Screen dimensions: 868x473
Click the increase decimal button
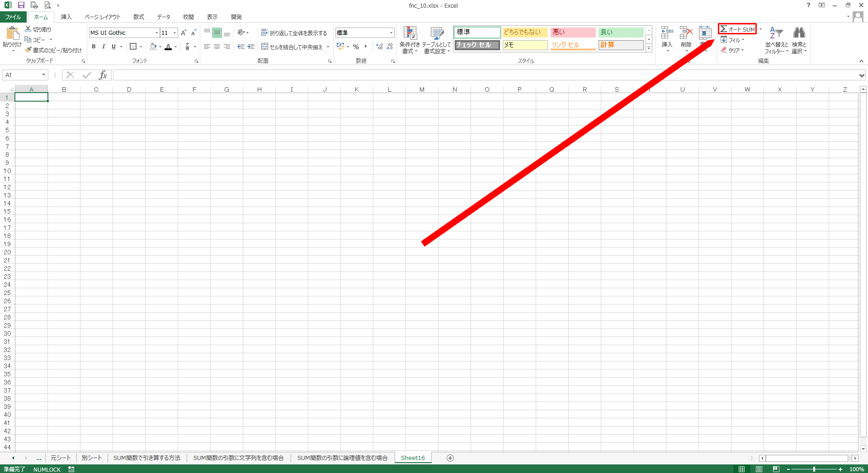[x=379, y=47]
